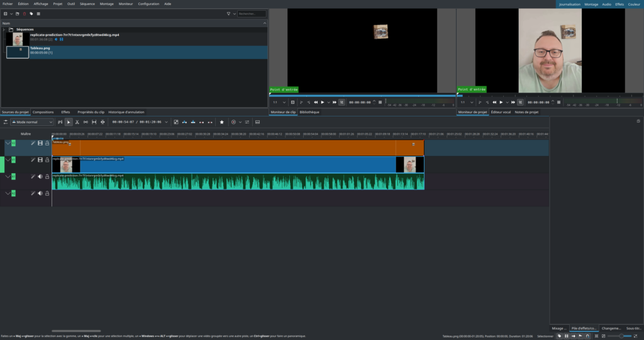This screenshot has width=644, height=340.
Task: Select the razor (scissors) tool in timeline toolbar
Action: click(x=77, y=122)
